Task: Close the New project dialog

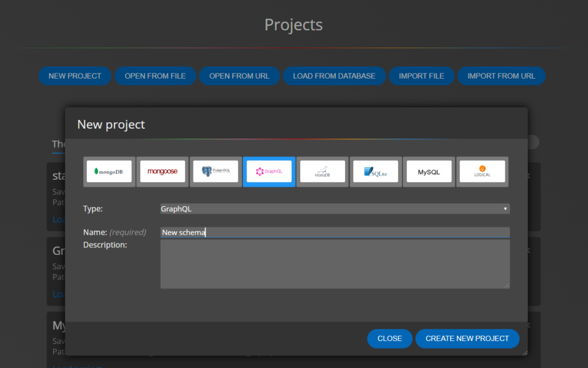Action: (x=390, y=339)
